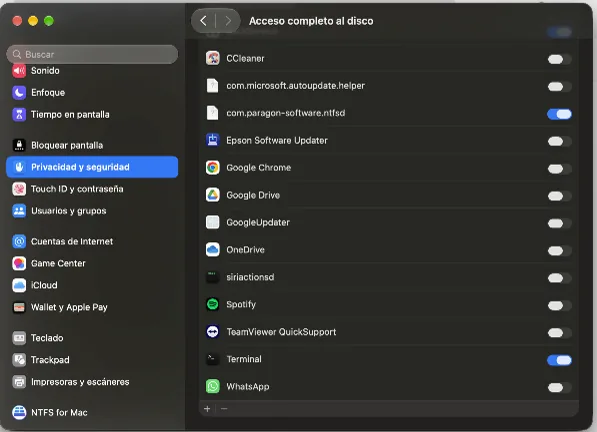Screen dimensions: 597x432
Task: Toggle the Spotify switch
Action: click(559, 305)
